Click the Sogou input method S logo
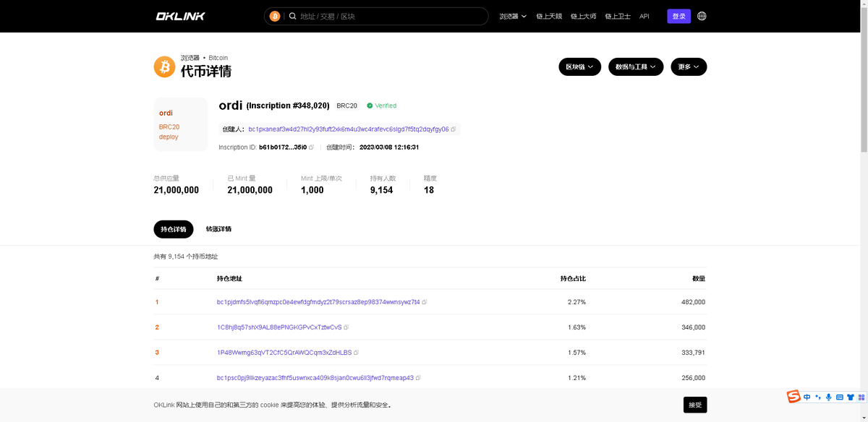The width and height of the screenshot is (868, 422). [793, 397]
